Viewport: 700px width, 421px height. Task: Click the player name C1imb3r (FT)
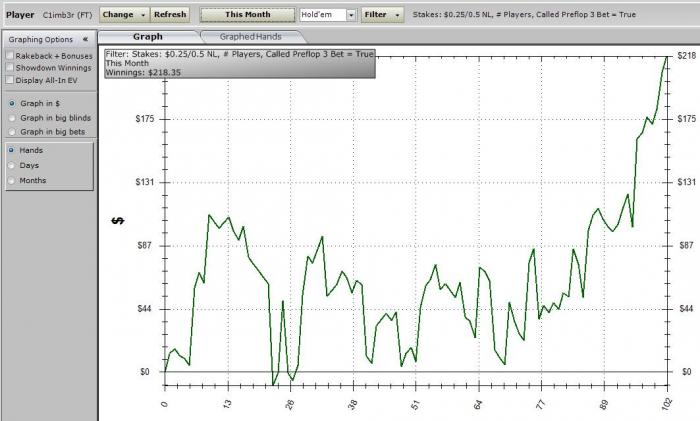pos(67,15)
